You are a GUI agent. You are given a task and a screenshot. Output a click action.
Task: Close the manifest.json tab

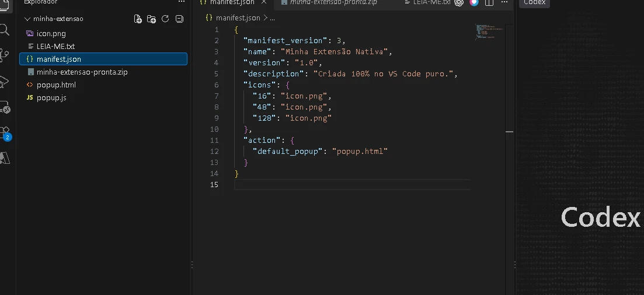pos(264,2)
